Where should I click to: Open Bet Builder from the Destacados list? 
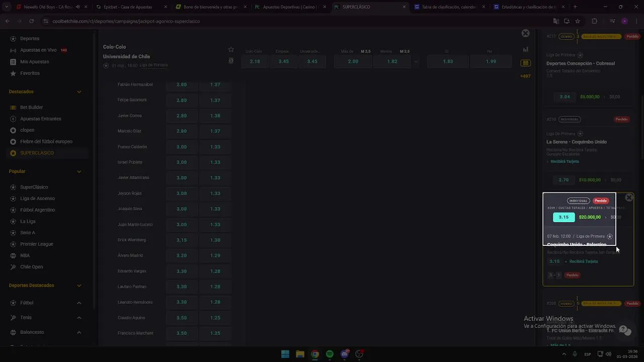[x=31, y=108]
